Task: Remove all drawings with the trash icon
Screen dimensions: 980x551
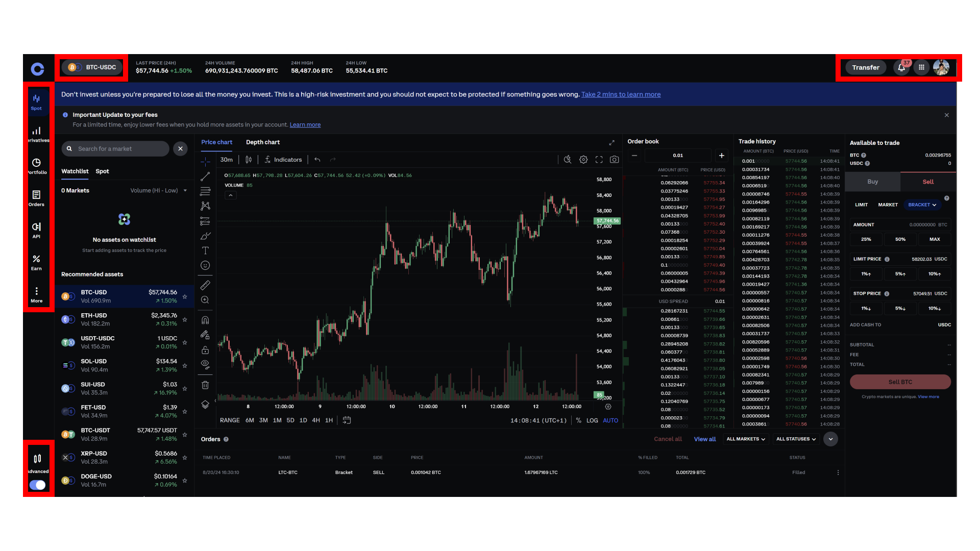Action: click(205, 384)
